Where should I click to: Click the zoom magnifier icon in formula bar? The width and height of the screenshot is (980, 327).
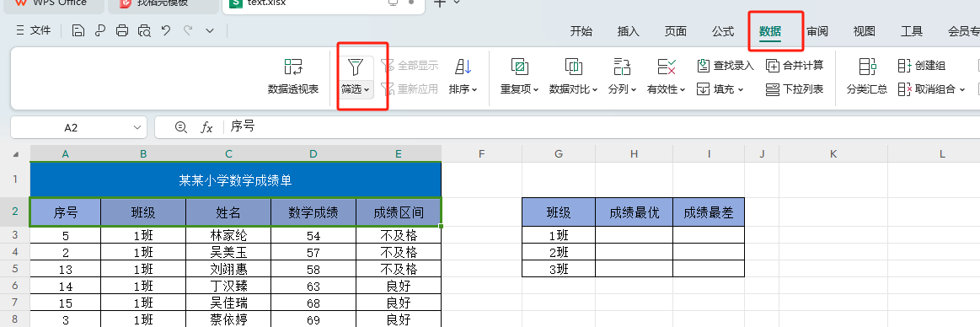(x=180, y=127)
